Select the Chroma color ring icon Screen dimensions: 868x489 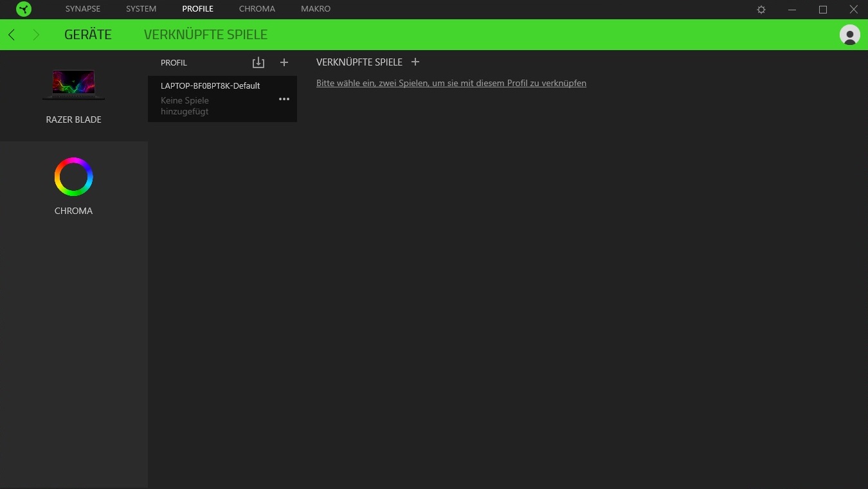tap(73, 177)
